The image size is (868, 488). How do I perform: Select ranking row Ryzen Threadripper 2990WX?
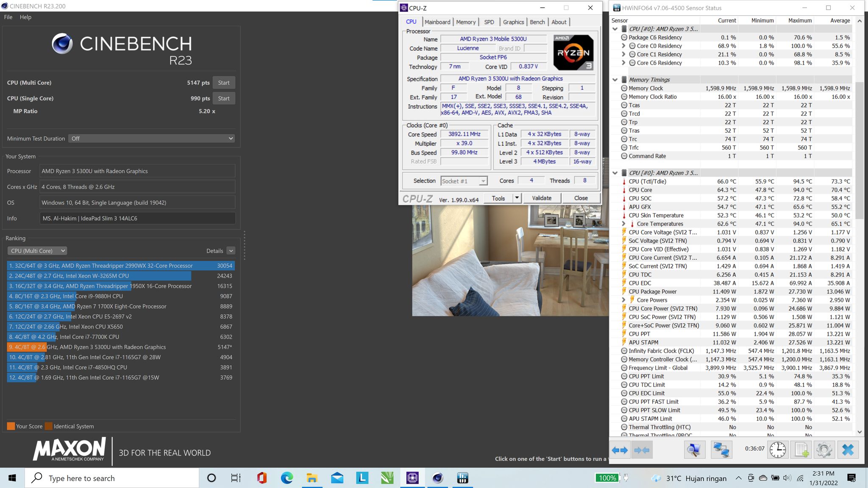pyautogui.click(x=121, y=266)
